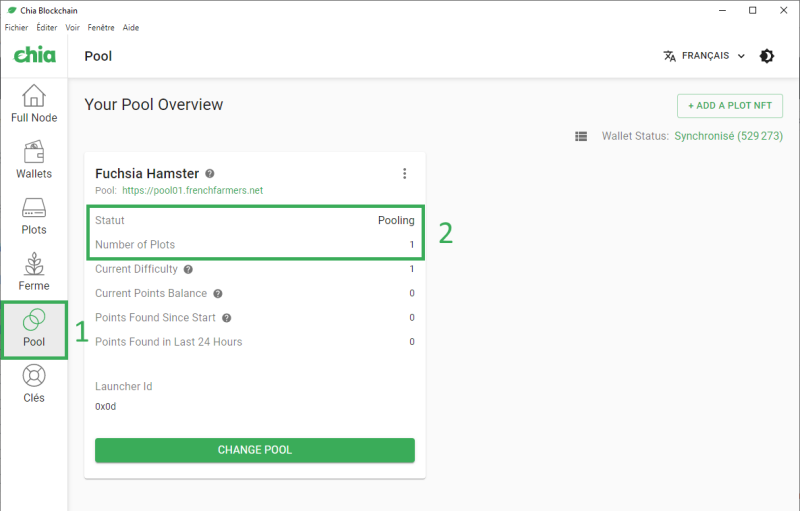Open the Clés section
Screen dimensions: 800x511
click(34, 385)
